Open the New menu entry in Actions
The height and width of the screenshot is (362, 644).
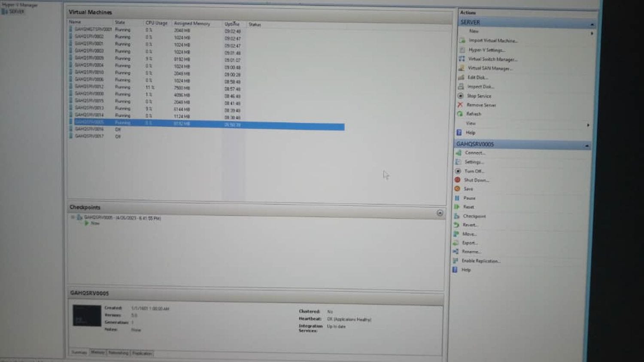coord(474,31)
